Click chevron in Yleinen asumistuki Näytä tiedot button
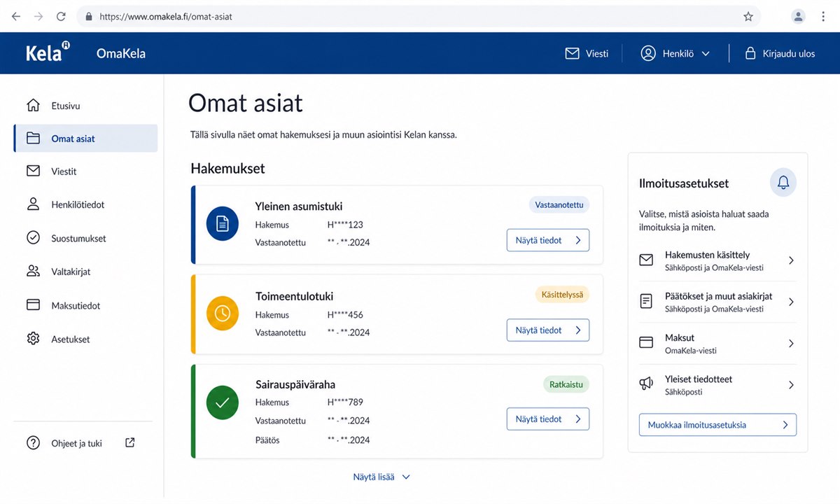The width and height of the screenshot is (840, 504). coord(578,240)
